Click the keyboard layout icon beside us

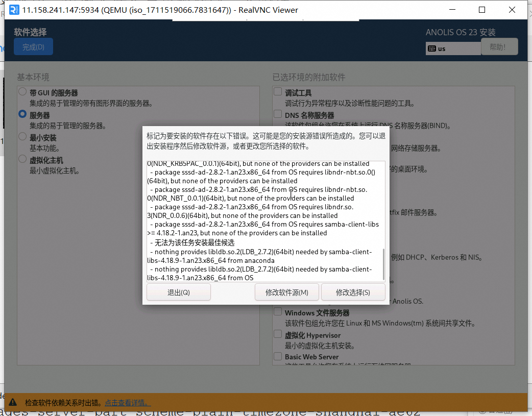coord(432,48)
